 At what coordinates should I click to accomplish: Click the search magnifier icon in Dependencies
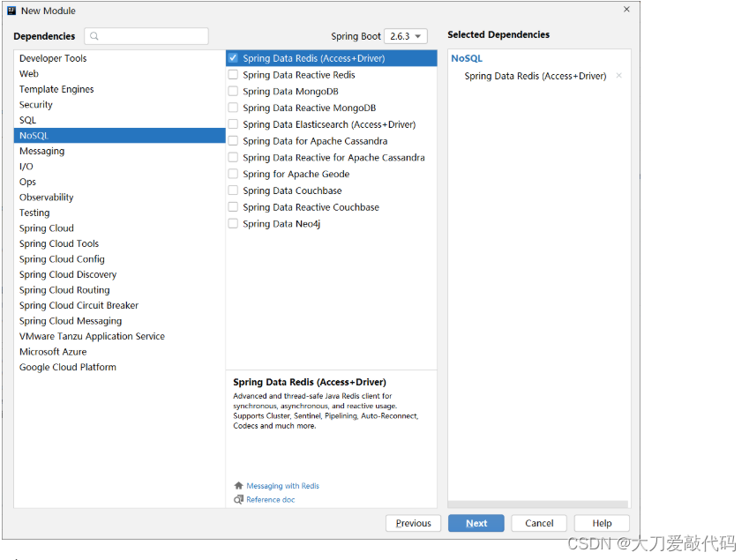tap(94, 36)
